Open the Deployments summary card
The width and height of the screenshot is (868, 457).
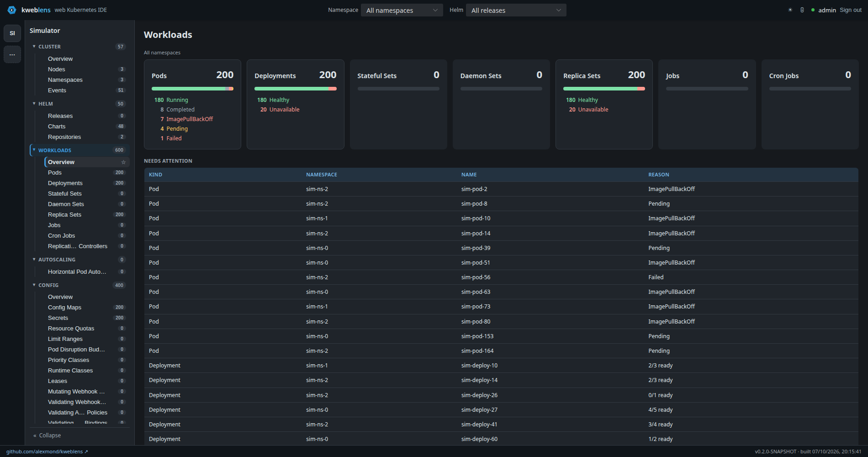pos(296,104)
